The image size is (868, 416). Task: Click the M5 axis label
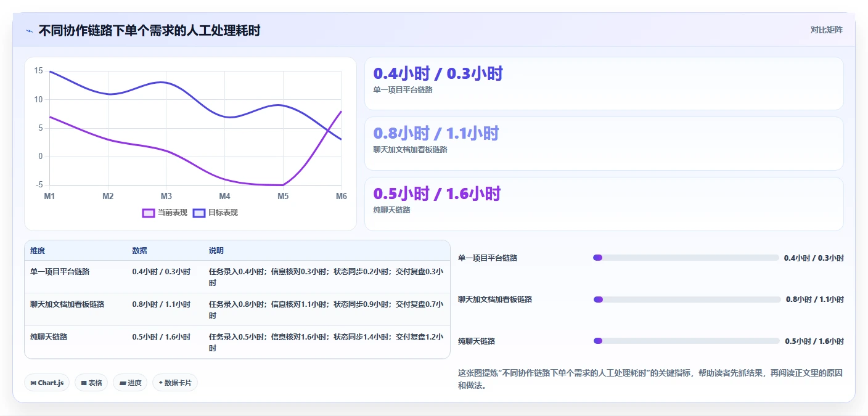pos(283,196)
